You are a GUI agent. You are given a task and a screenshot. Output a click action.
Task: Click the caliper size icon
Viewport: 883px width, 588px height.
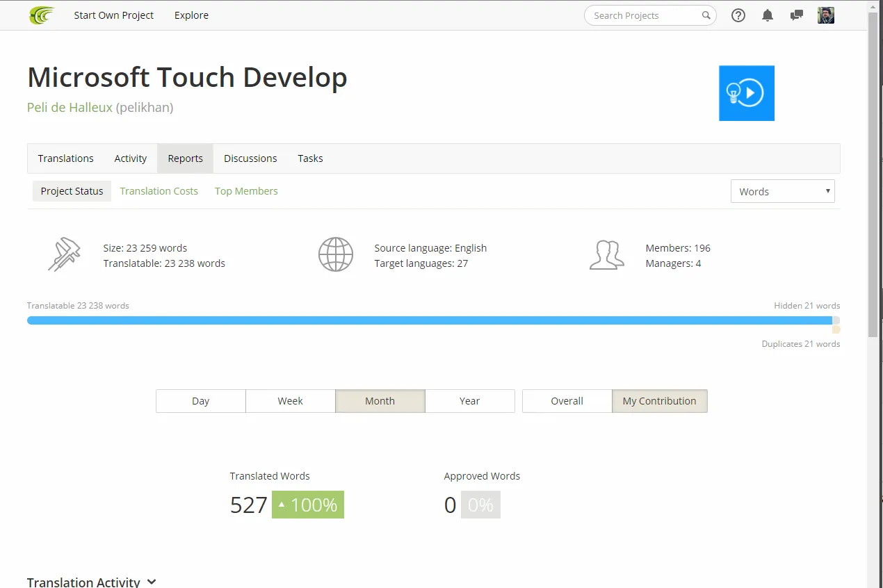coord(64,254)
